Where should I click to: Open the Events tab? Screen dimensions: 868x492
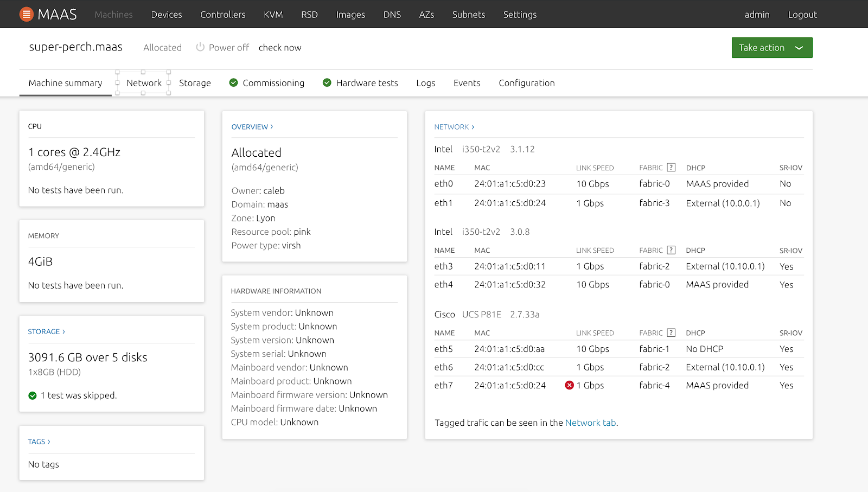467,83
